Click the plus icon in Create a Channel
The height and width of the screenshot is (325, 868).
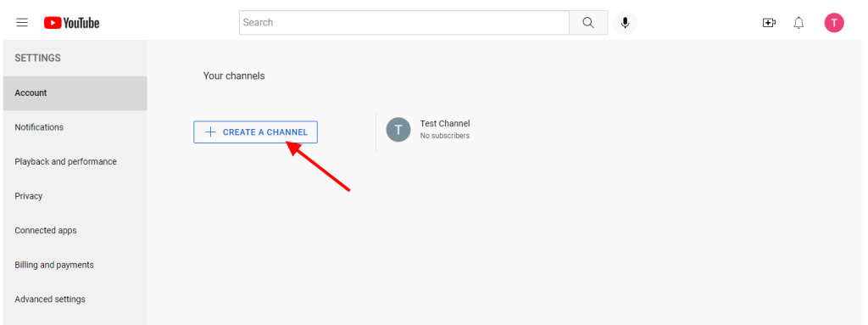click(210, 132)
